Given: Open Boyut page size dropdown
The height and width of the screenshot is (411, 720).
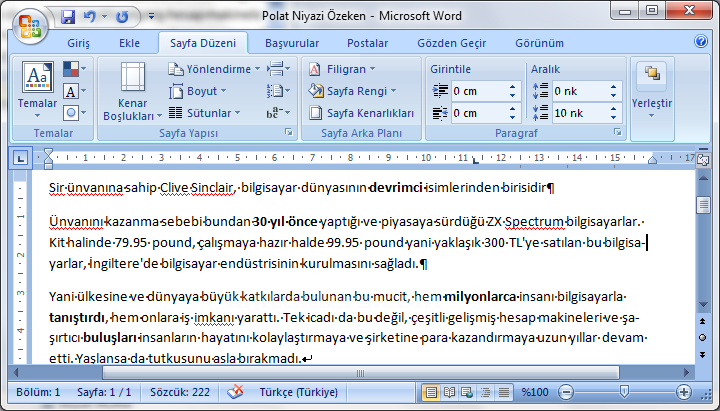Looking at the screenshot, I should (197, 91).
